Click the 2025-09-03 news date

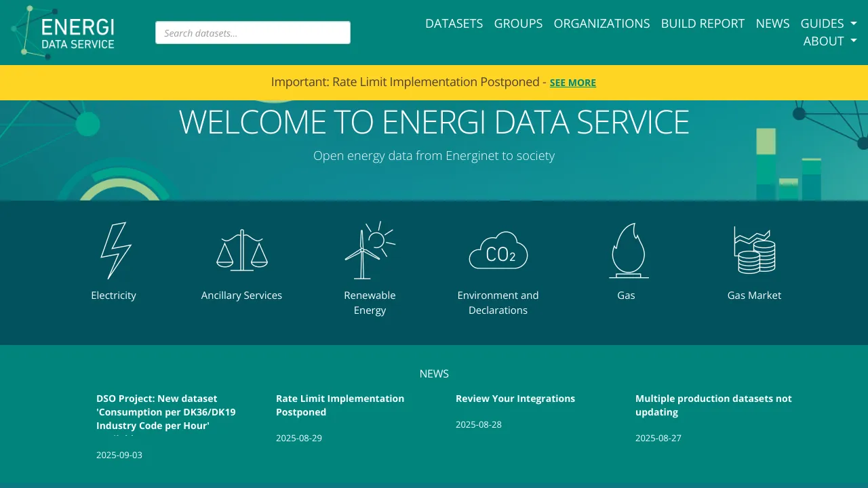tap(119, 455)
